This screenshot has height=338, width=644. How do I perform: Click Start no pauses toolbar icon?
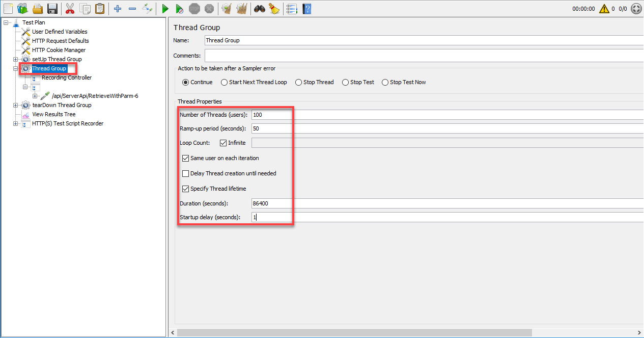(179, 9)
